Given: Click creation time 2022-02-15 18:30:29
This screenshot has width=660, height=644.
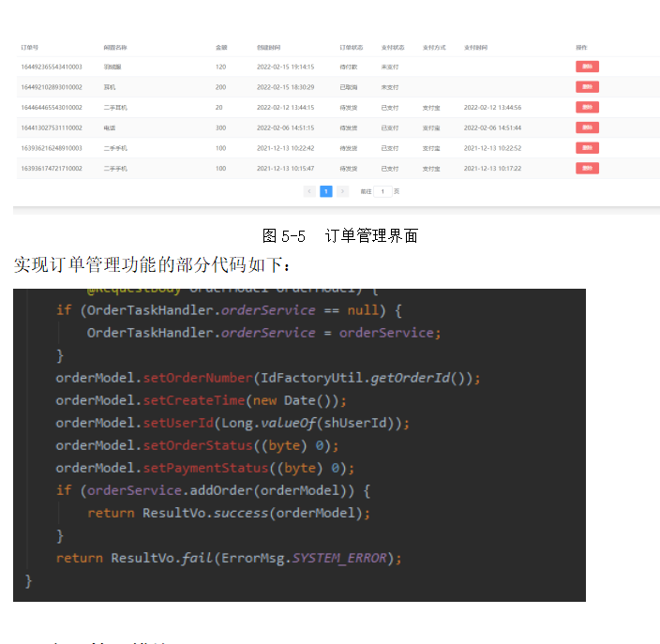Looking at the screenshot, I should (285, 87).
